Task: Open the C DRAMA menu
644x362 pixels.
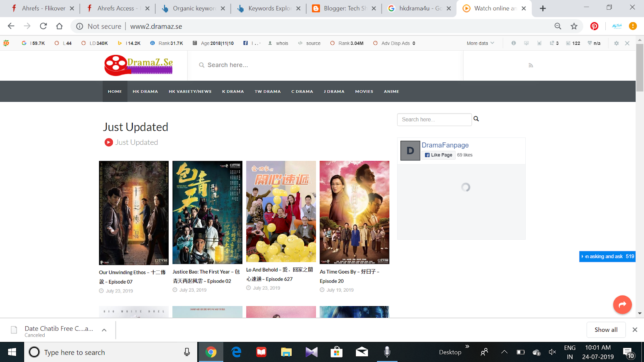Action: (x=302, y=91)
